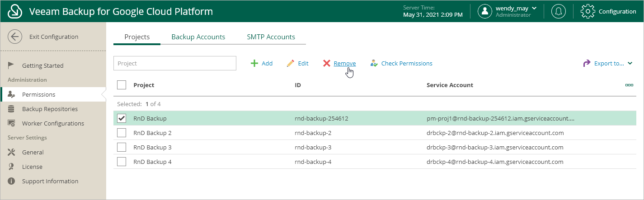Click the Configuration label in header
The image size is (644, 200).
(617, 12)
